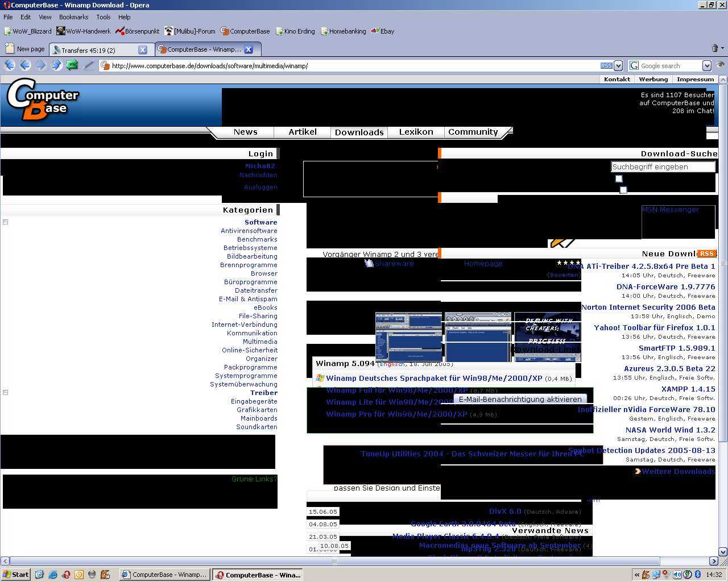Collapse the Treiber category tree

5,393
